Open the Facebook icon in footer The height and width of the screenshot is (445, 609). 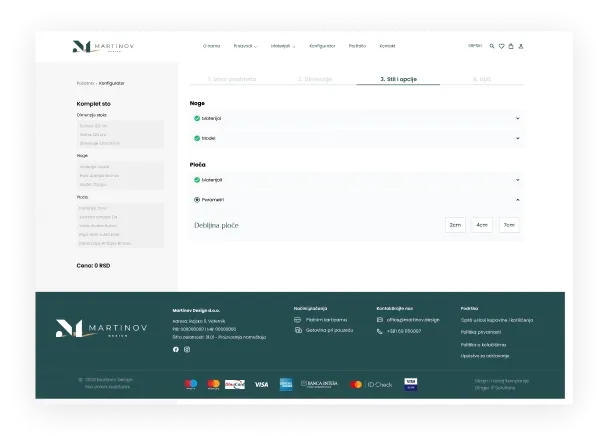tap(176, 349)
